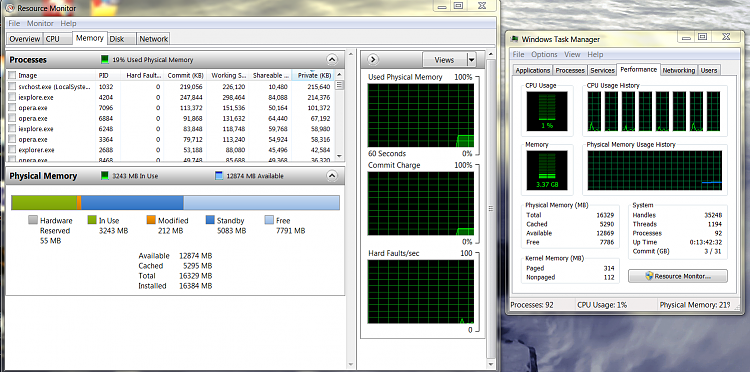Tick the Image header select-all checkbox
This screenshot has height=372, width=750.
[12, 75]
